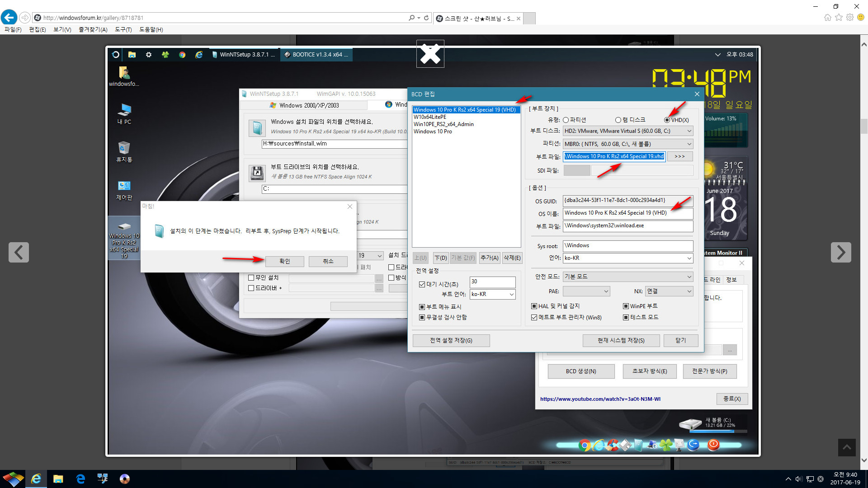The image size is (868, 488).
Task: Expand the inner taskbar tray chevron
Action: click(x=717, y=55)
